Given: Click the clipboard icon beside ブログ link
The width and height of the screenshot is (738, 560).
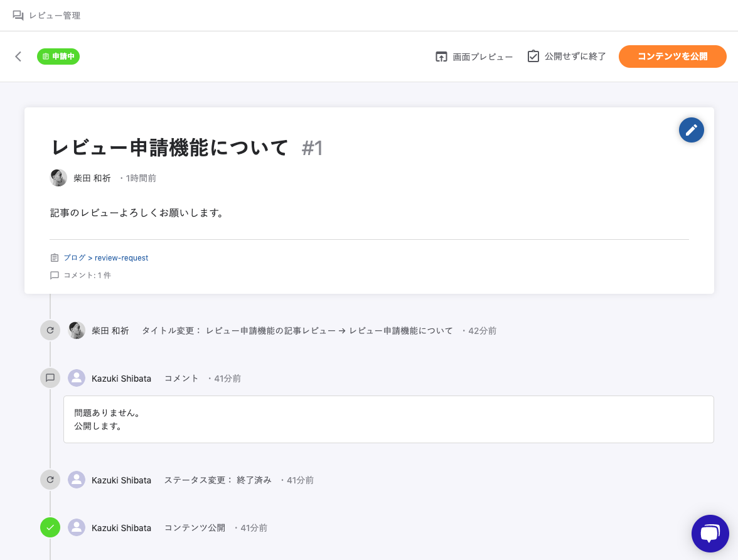Looking at the screenshot, I should 55,258.
